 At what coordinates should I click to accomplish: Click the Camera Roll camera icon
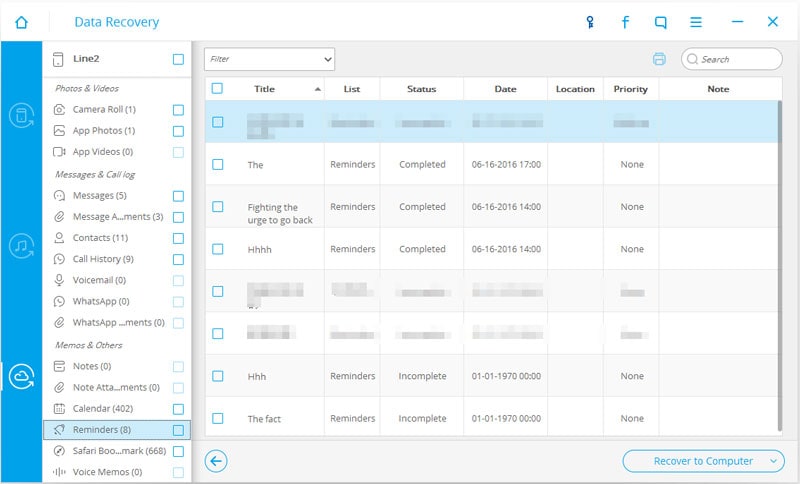(59, 110)
